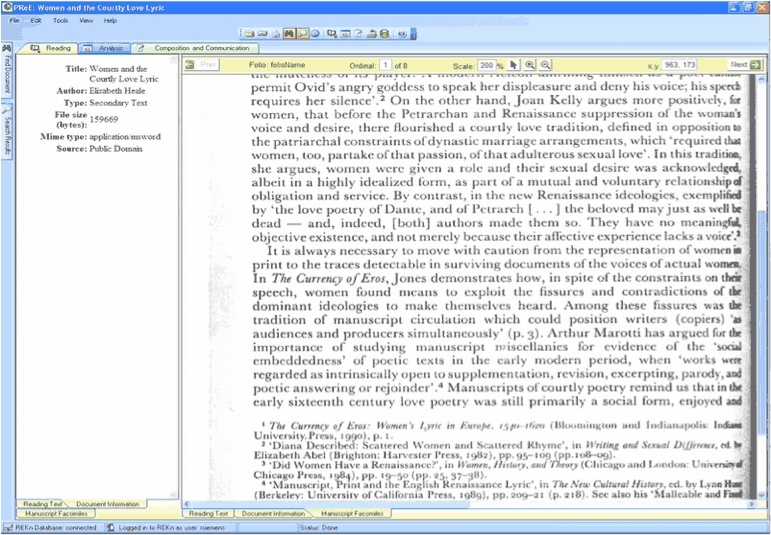Click the database connection status icon
Viewport: 771px width, 535px height.
tap(8, 527)
